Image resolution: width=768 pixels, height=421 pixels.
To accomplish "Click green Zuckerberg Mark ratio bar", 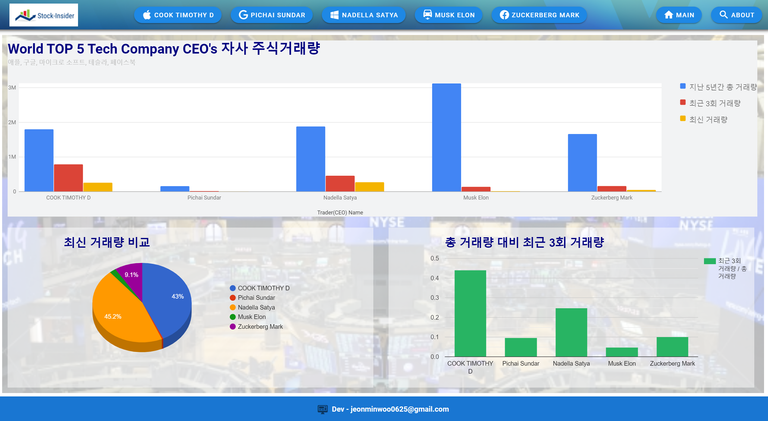I will point(672,347).
